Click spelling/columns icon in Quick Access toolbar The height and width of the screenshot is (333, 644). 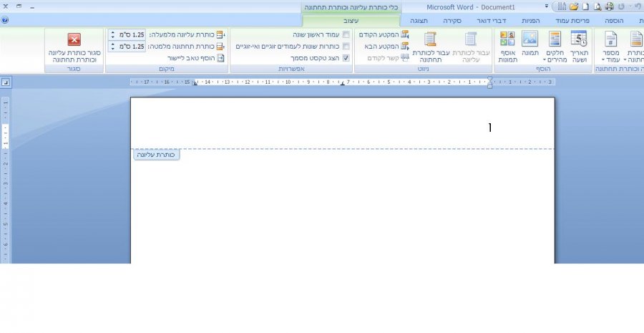tap(562, 7)
